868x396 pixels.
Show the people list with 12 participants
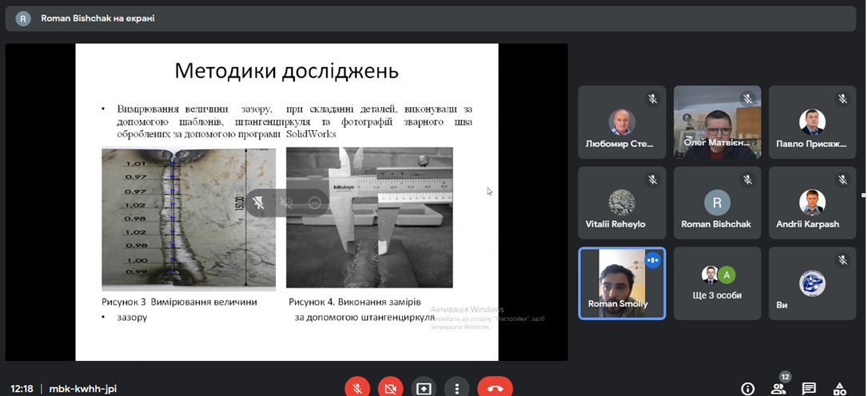pos(778,388)
